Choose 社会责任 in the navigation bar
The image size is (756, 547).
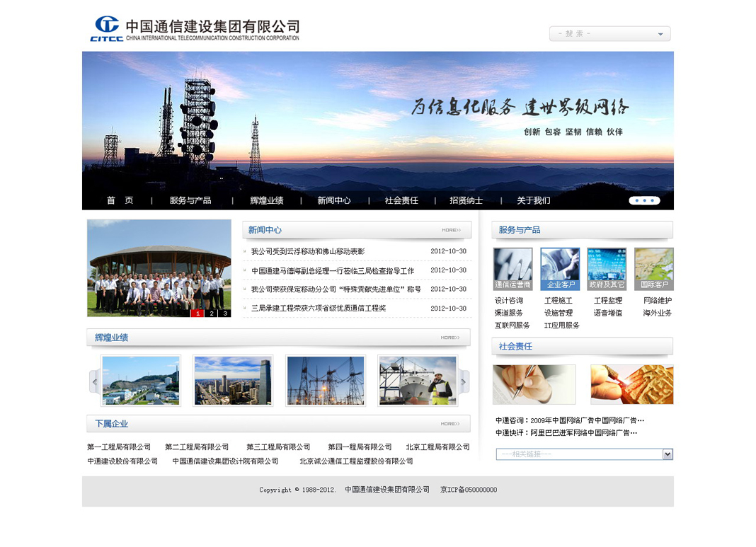coord(401,200)
